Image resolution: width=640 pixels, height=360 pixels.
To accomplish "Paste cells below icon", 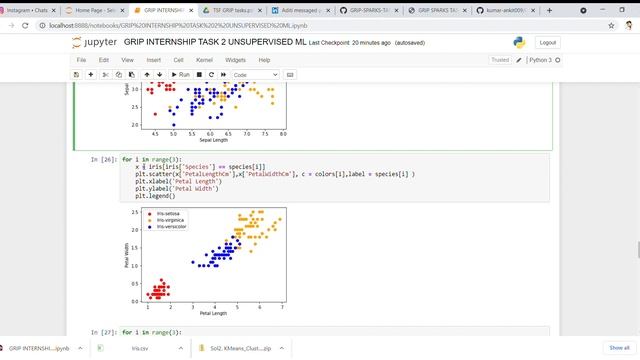I will tap(131, 75).
